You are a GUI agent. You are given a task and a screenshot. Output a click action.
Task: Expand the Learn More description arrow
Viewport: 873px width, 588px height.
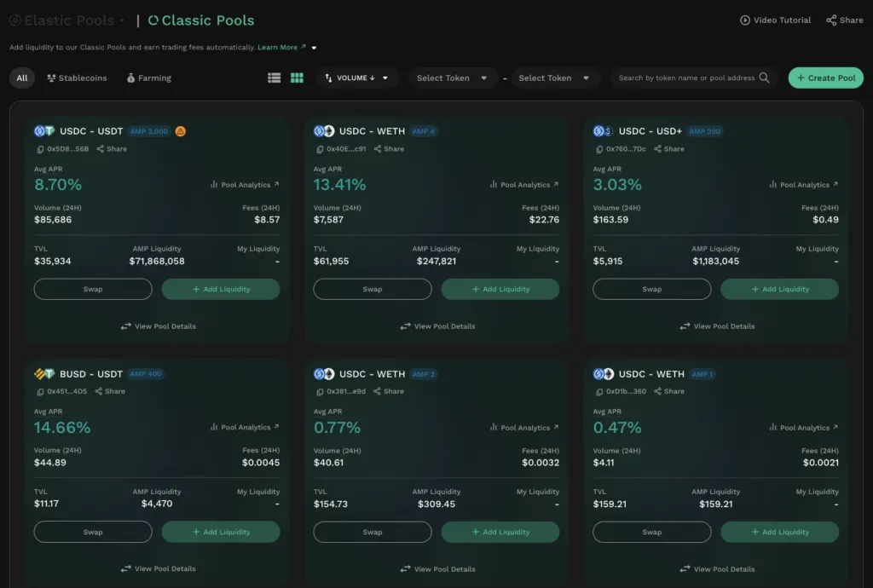tap(314, 48)
